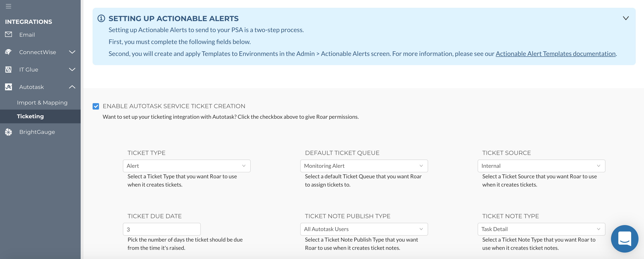Click the Autotask logo icon
The image size is (644, 259).
(8, 87)
